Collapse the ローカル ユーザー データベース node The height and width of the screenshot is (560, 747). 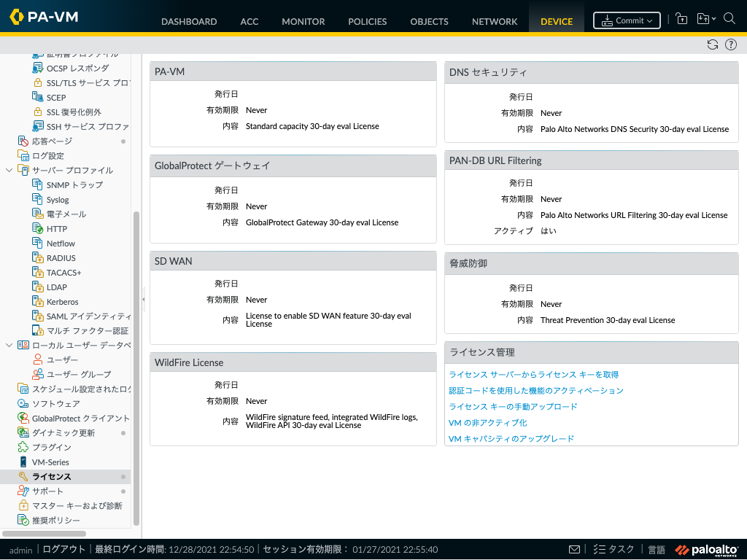point(9,345)
